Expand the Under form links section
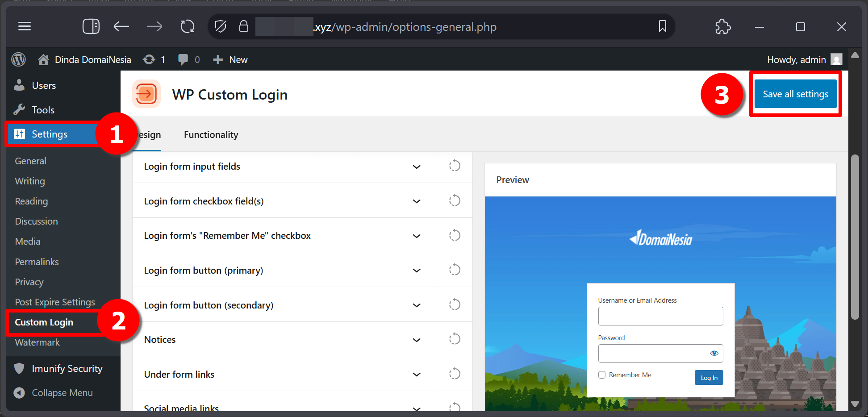868x417 pixels. (284, 375)
